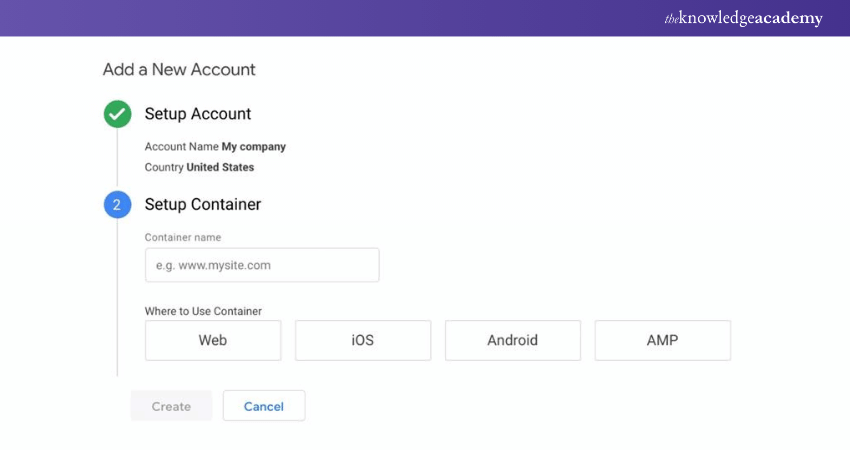The height and width of the screenshot is (450, 850).
Task: Click the blue step 2 circle
Action: [117, 204]
